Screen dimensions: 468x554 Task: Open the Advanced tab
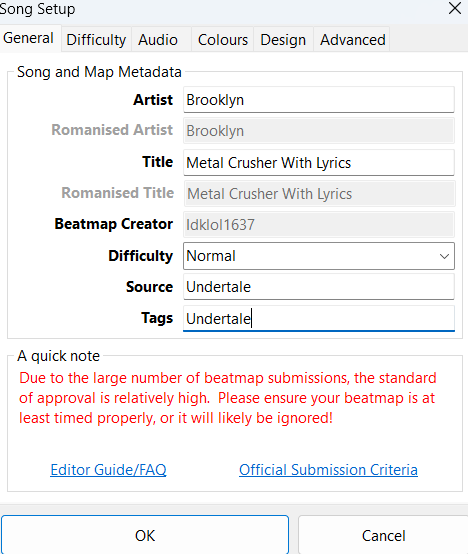click(x=352, y=40)
